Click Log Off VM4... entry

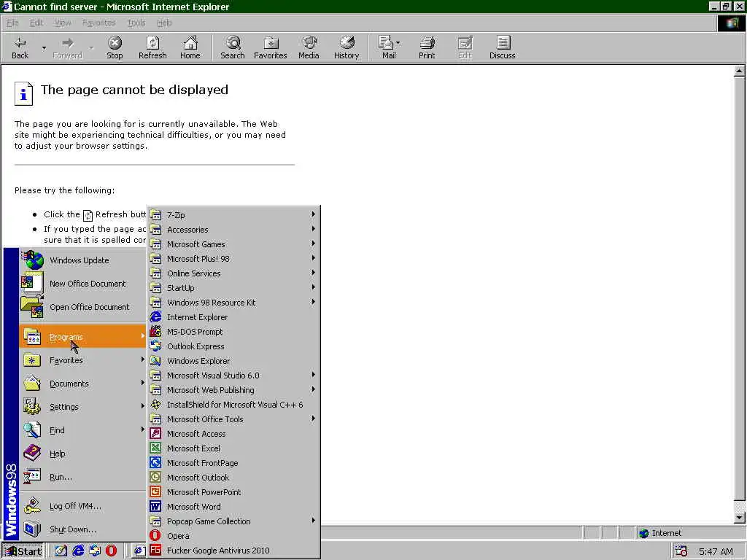pos(82,506)
